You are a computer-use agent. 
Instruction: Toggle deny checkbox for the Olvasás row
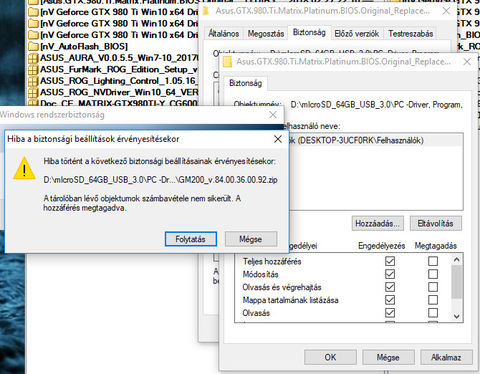click(433, 313)
